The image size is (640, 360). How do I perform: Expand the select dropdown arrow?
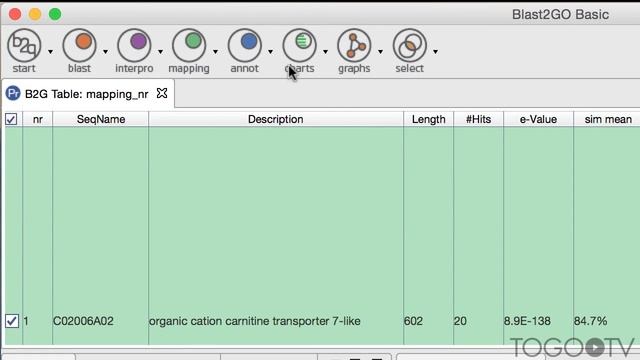pos(436,52)
